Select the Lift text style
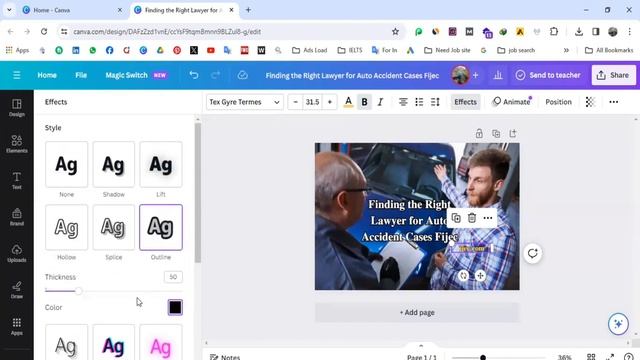The image size is (640, 360). 161,164
